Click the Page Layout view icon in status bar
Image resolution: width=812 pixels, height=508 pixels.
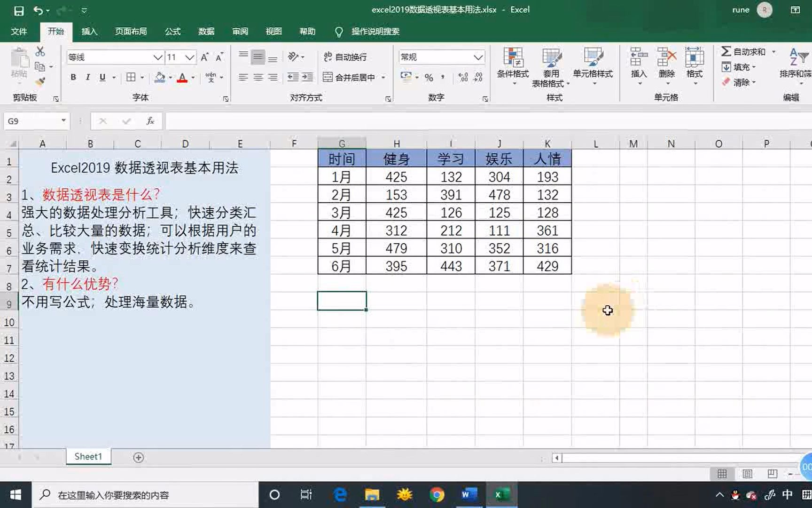(747, 474)
